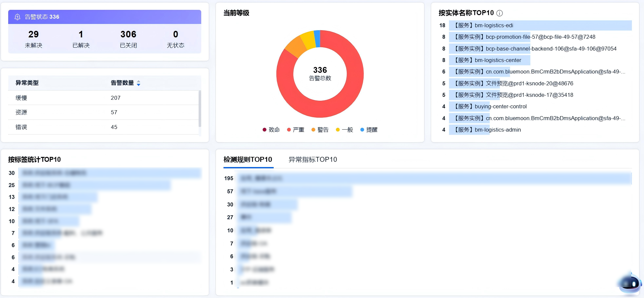Switch to the 异常指标TOP10 tab
Image resolution: width=644 pixels, height=298 pixels.
[x=313, y=160]
